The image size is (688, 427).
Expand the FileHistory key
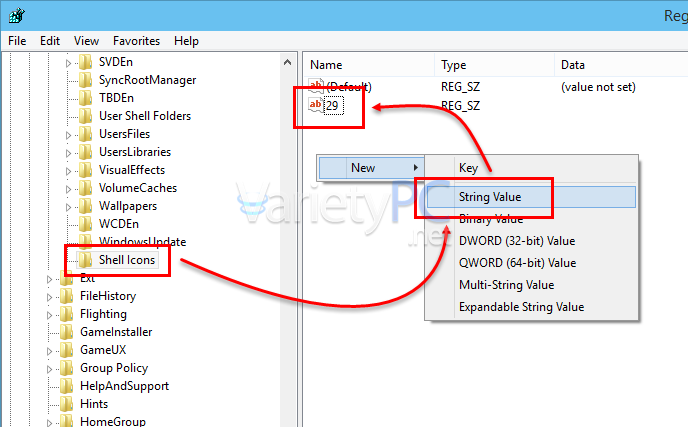(x=49, y=297)
